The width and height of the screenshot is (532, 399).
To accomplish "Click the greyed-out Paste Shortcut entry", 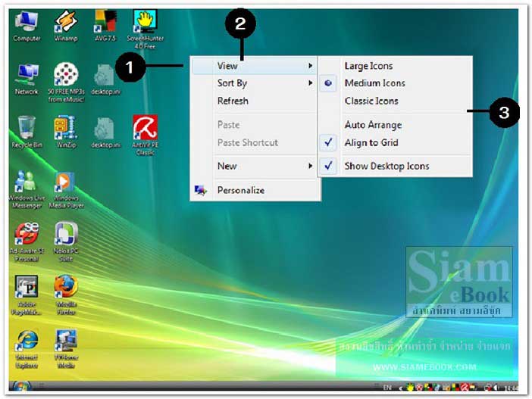I will pos(255,142).
